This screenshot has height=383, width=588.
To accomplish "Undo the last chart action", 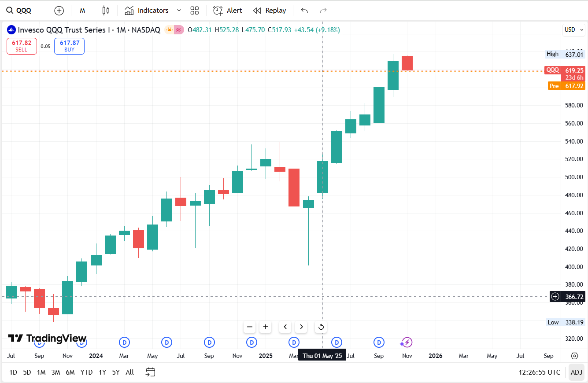I will (x=304, y=11).
